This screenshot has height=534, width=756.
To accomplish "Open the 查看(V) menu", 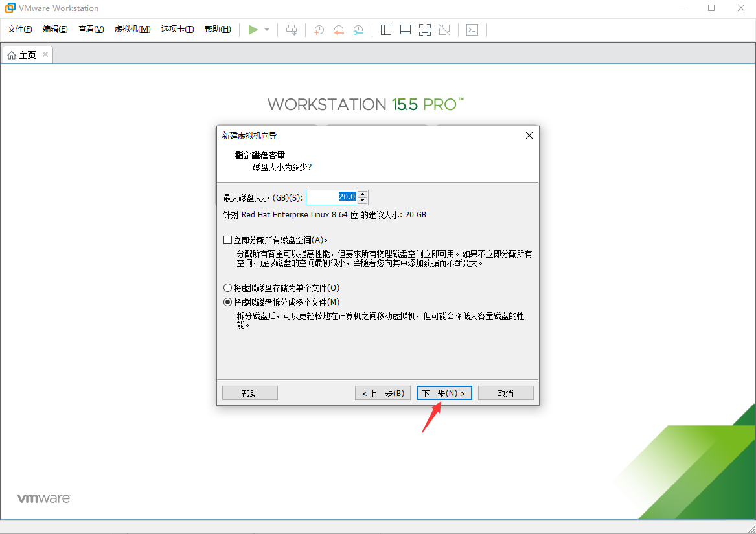I will pos(91,29).
